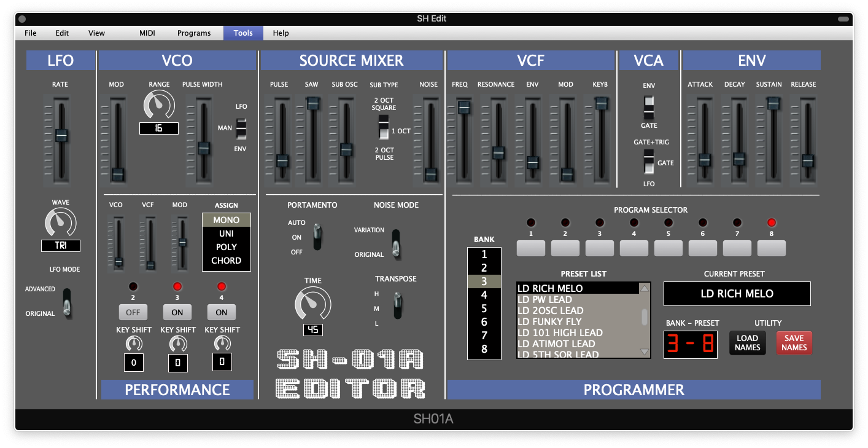Image resolution: width=868 pixels, height=448 pixels.
Task: Select LD PW LEAD in the preset list
Action: coord(578,299)
